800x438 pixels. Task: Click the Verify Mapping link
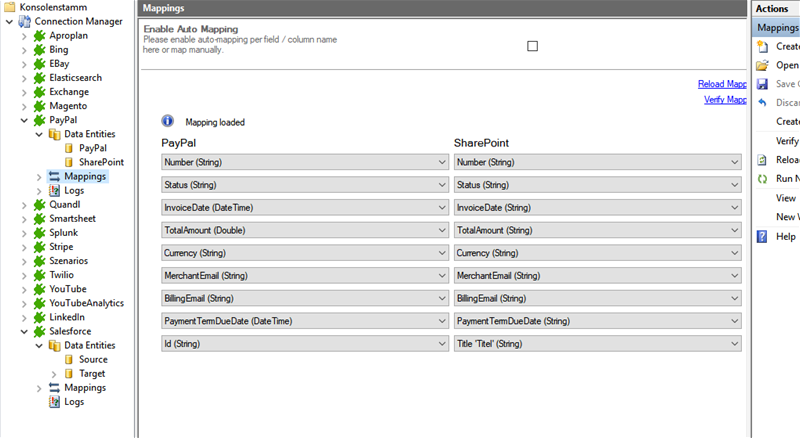(x=722, y=100)
